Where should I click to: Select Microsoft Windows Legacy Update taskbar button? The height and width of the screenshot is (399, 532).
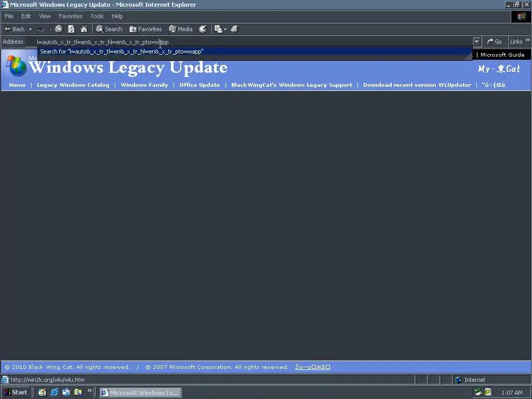click(140, 393)
